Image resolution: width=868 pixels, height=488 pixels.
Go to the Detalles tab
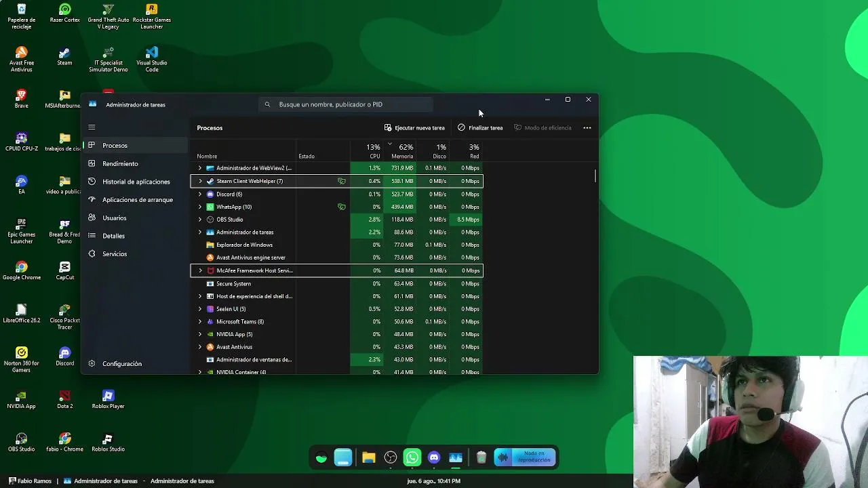point(135,236)
